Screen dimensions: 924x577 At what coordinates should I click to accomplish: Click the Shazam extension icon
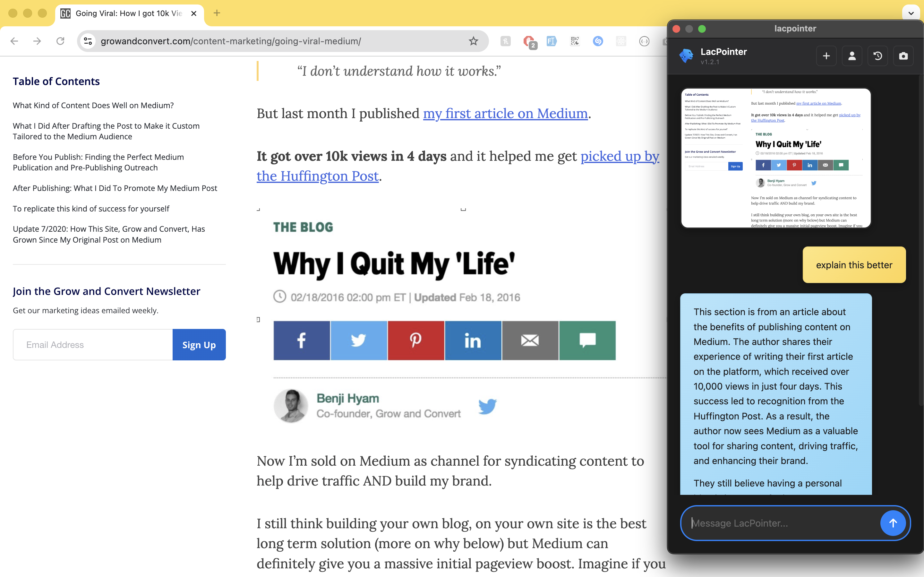[598, 41]
